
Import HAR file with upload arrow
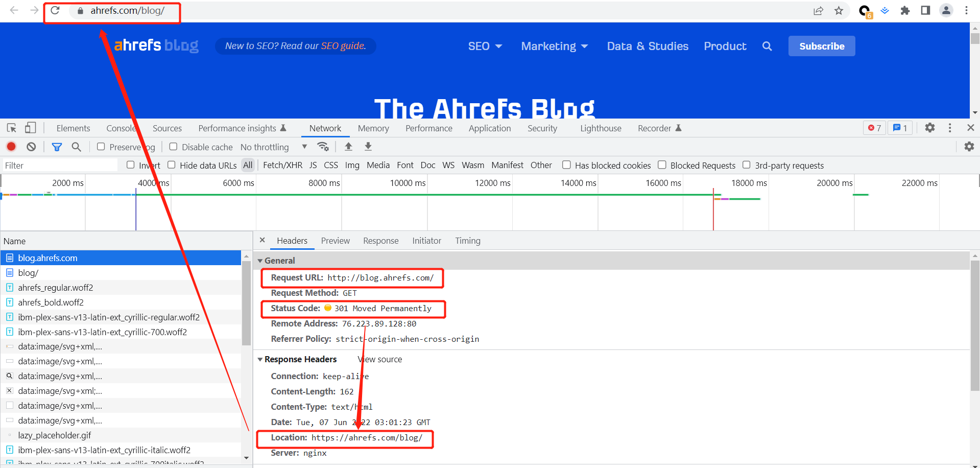click(x=348, y=147)
